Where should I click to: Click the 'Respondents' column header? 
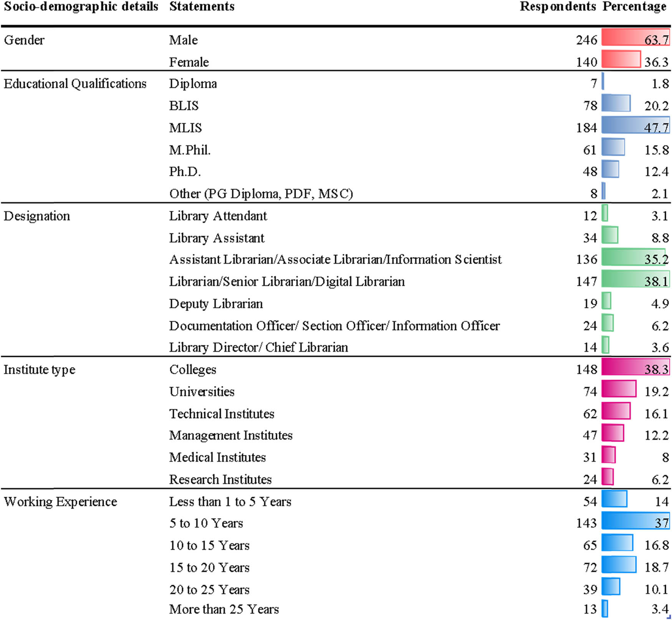557,7
